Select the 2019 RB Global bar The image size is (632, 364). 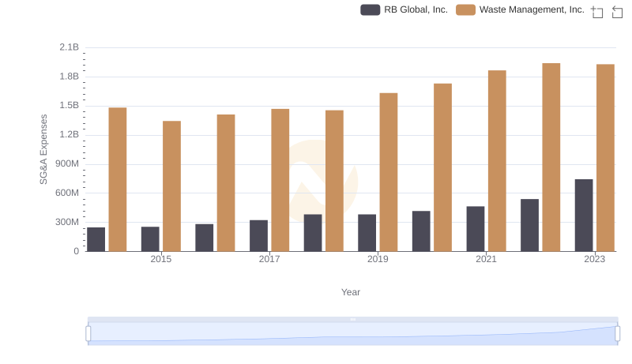367,233
